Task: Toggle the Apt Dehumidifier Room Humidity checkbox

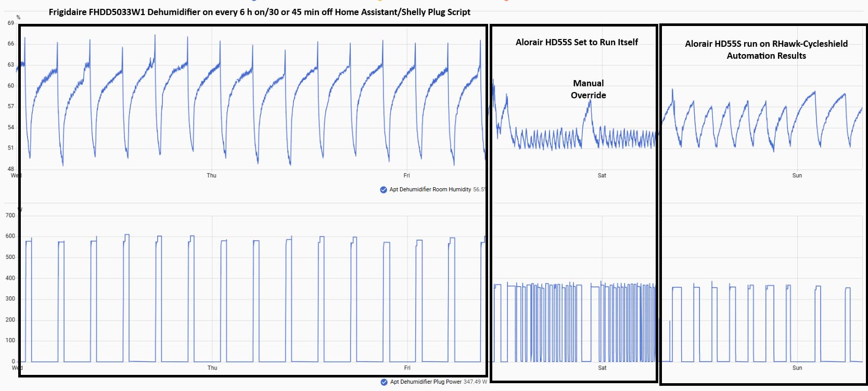Action: pos(384,190)
